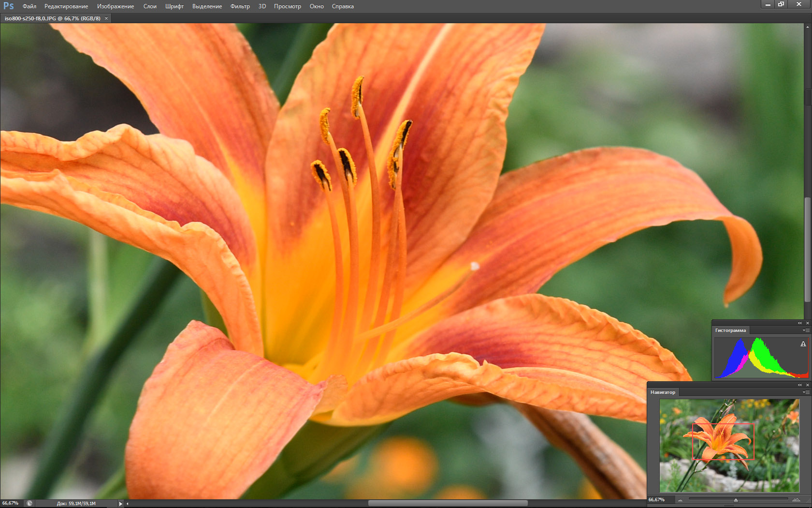812x508 pixels.
Task: Open the Шрифт menu
Action: pos(174,6)
